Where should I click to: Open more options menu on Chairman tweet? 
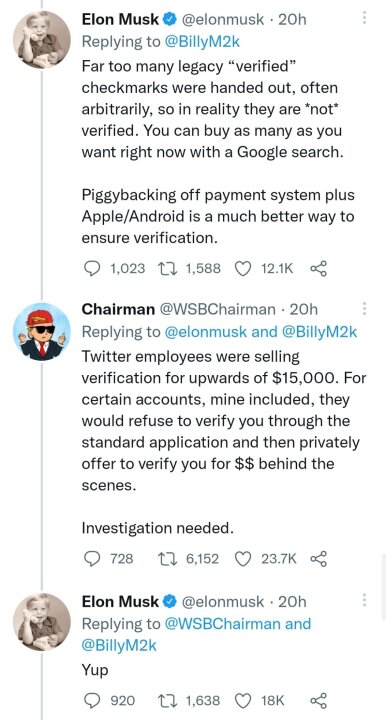point(364,308)
